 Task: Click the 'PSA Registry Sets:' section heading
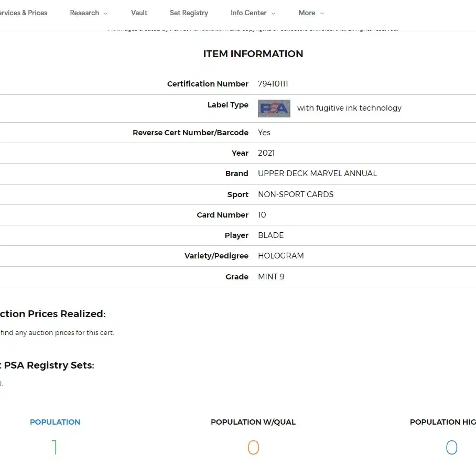point(49,365)
